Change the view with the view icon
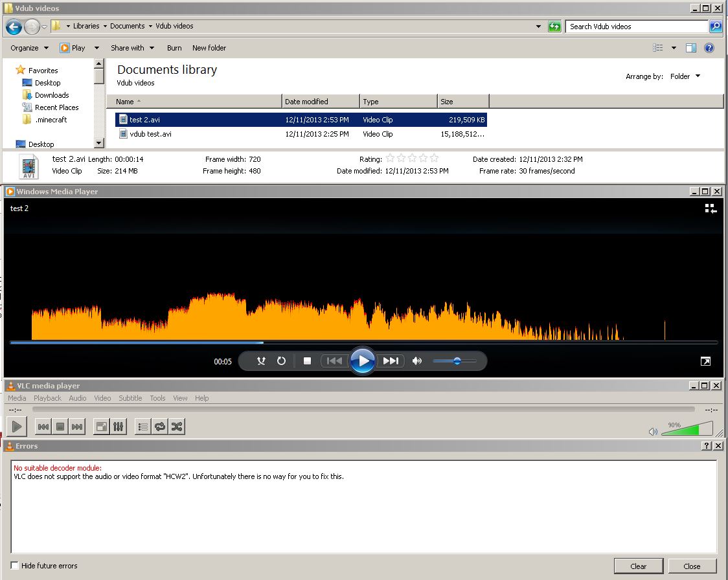728x580 pixels. [x=657, y=48]
